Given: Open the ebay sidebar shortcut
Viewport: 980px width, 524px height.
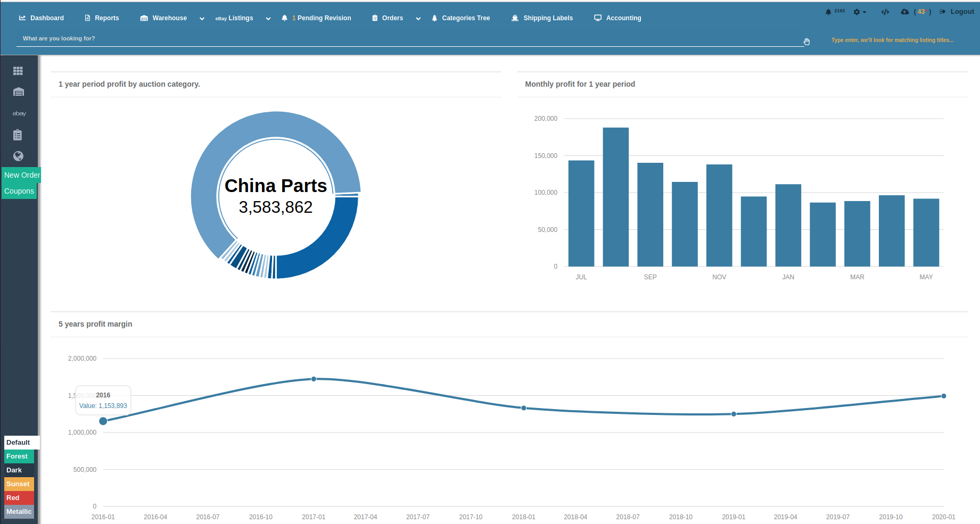Looking at the screenshot, I should click(19, 113).
